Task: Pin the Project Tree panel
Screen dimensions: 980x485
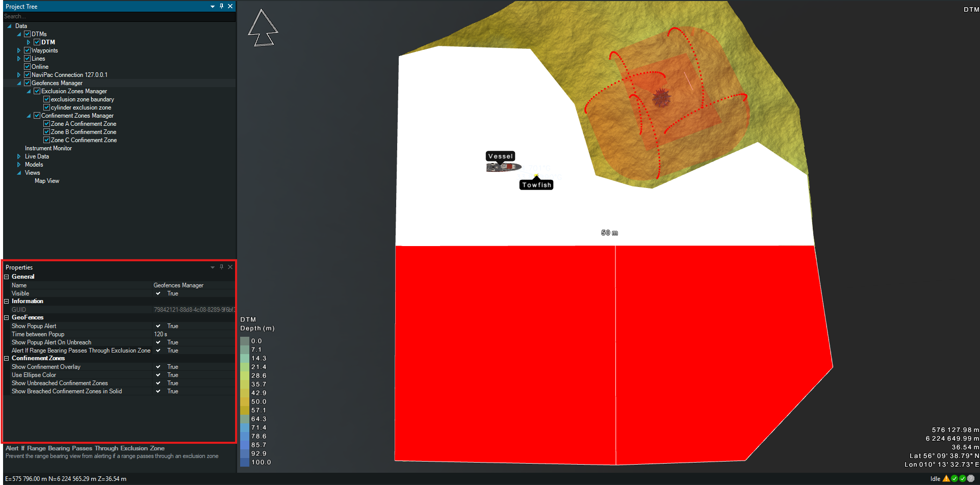Action: pyautogui.click(x=221, y=6)
